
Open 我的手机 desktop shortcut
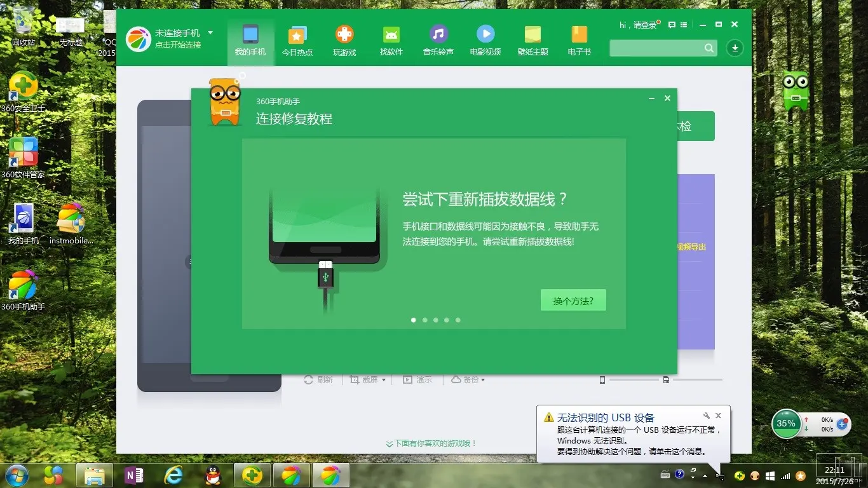(x=24, y=224)
